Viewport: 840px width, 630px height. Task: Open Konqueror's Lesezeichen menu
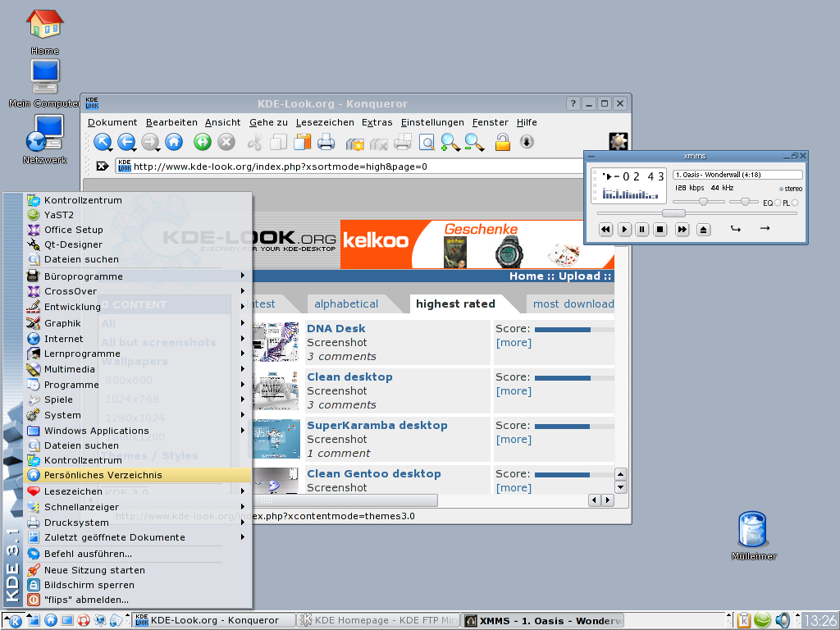coord(325,123)
